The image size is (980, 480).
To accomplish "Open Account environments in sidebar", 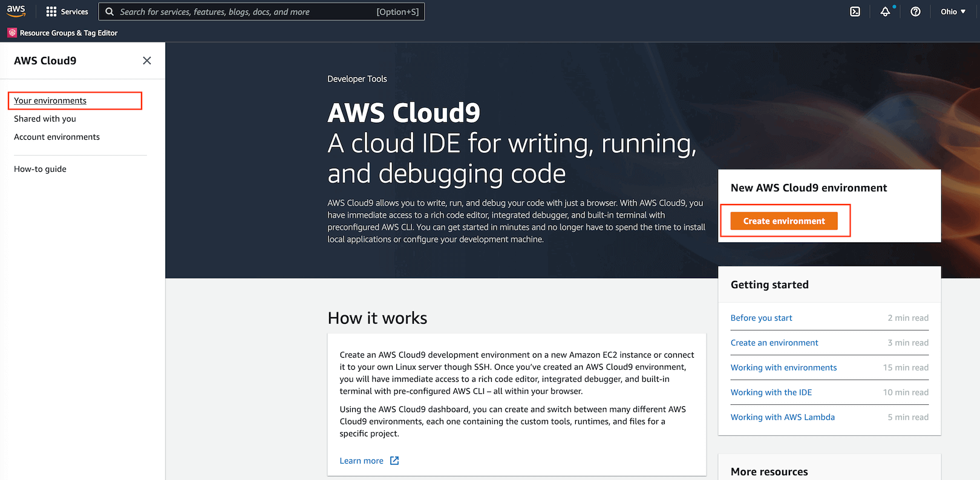I will pyautogui.click(x=57, y=137).
